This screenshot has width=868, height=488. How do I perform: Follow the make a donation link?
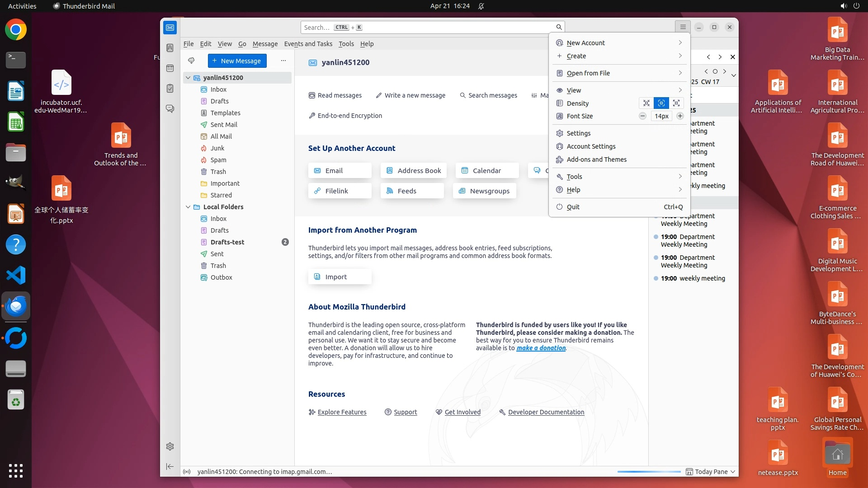(x=541, y=348)
